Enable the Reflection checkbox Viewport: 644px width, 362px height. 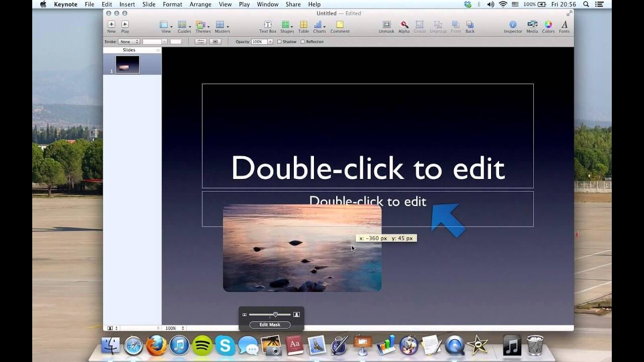[302, 42]
